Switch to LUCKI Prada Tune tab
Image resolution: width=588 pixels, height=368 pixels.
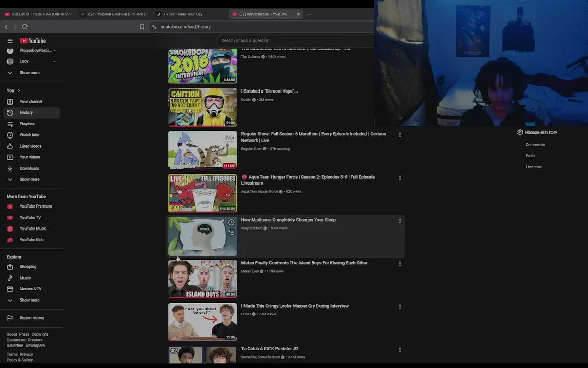38,14
